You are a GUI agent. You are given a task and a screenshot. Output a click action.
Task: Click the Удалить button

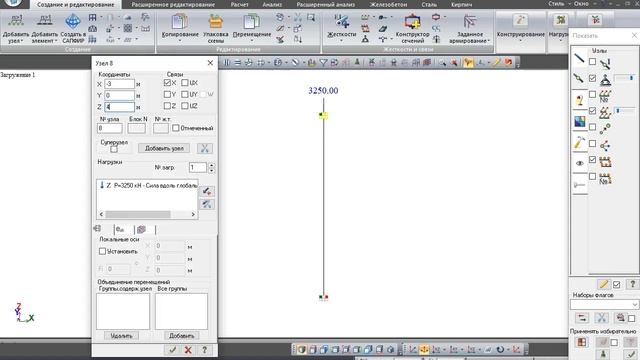[121, 336]
